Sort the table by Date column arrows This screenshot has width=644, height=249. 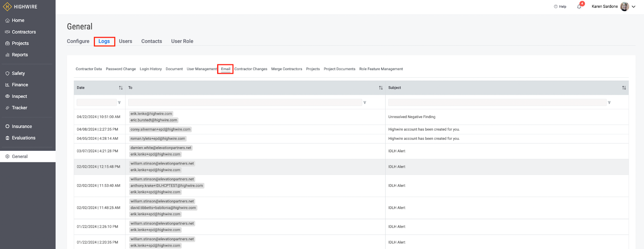pos(121,88)
